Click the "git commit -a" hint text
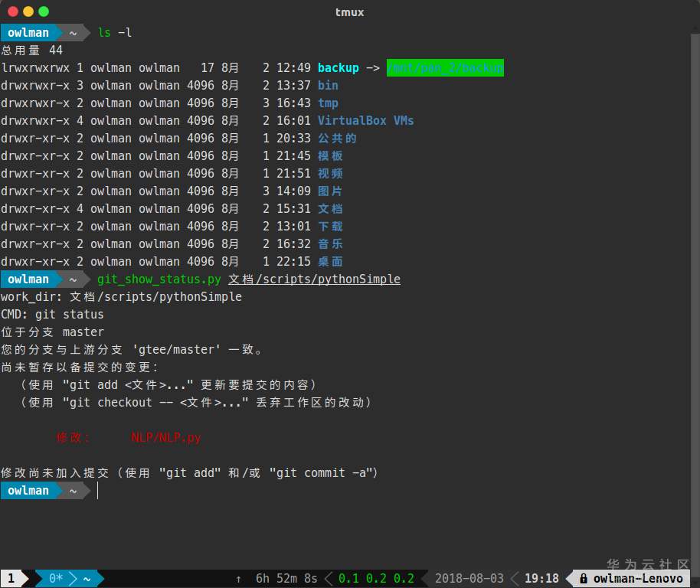This screenshot has width=700, height=588. (x=321, y=473)
